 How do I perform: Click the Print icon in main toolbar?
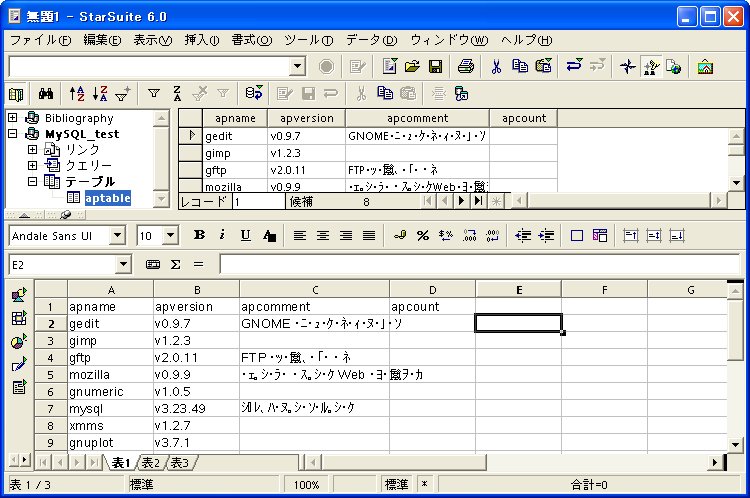click(x=465, y=66)
